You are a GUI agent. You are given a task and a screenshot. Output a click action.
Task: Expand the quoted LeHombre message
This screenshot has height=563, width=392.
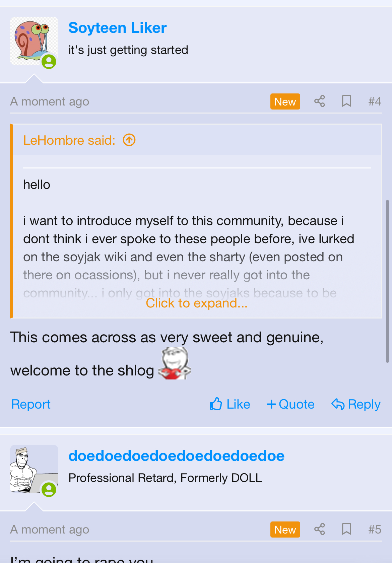click(197, 303)
